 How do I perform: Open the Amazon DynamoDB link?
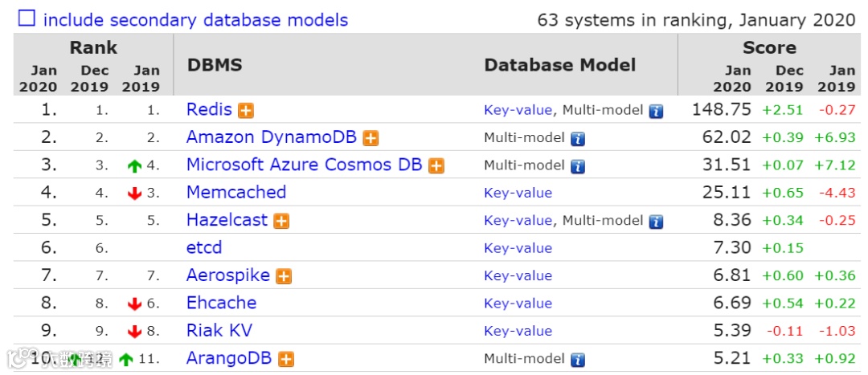click(x=271, y=137)
